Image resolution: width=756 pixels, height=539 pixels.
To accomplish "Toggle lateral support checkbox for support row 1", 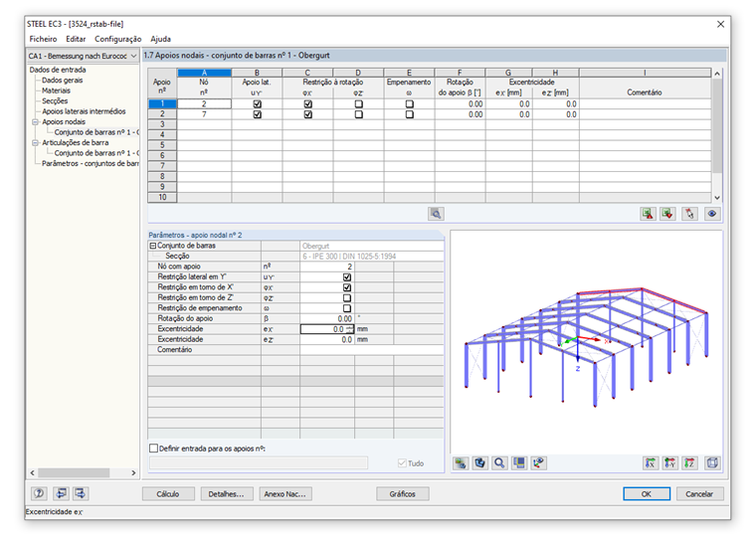I will coord(257,104).
